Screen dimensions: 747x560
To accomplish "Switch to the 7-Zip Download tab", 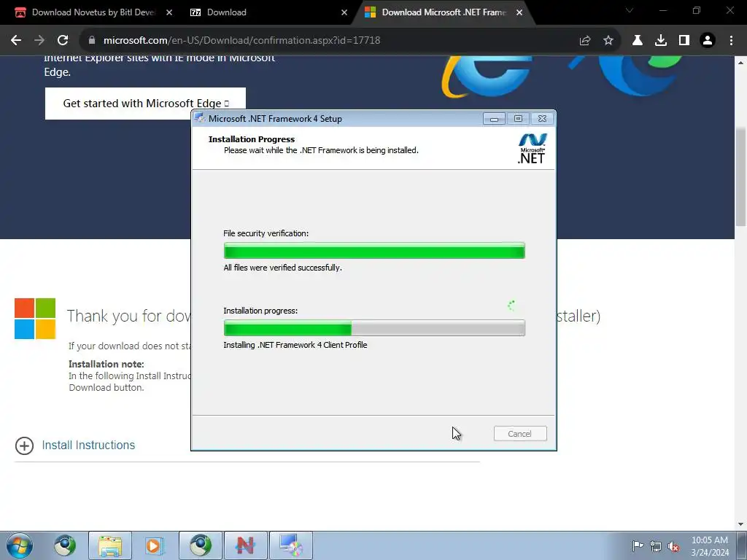I will 268,12.
